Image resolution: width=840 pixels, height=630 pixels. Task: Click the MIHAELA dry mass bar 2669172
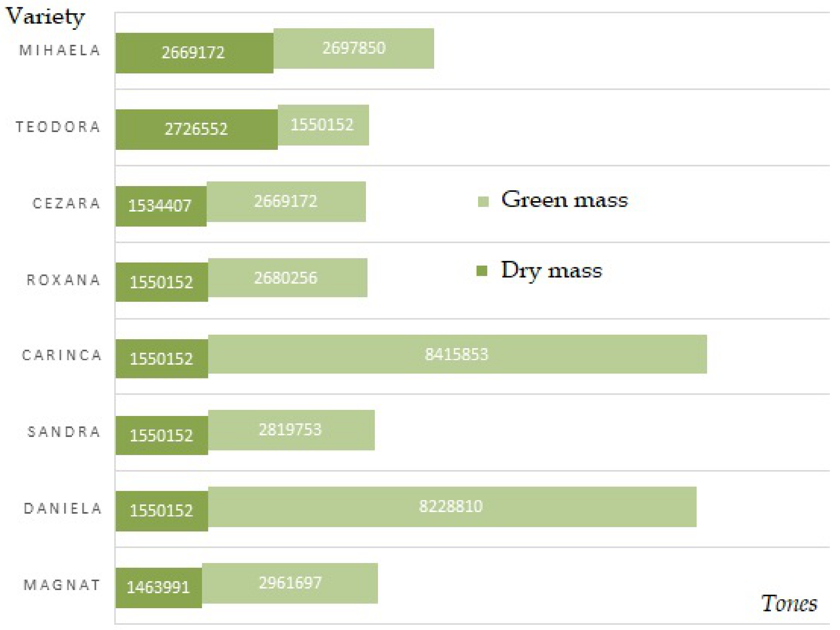(x=194, y=53)
